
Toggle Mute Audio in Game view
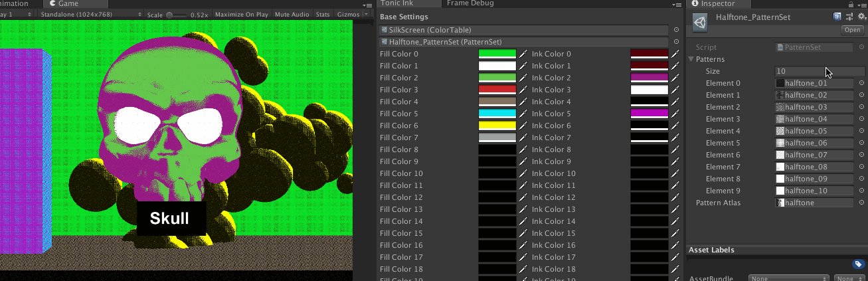tap(292, 14)
